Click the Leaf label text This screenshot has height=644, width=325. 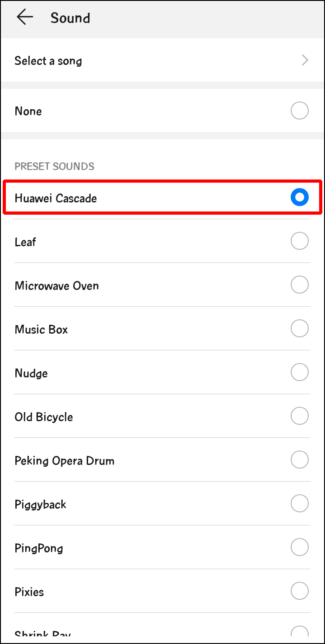25,242
